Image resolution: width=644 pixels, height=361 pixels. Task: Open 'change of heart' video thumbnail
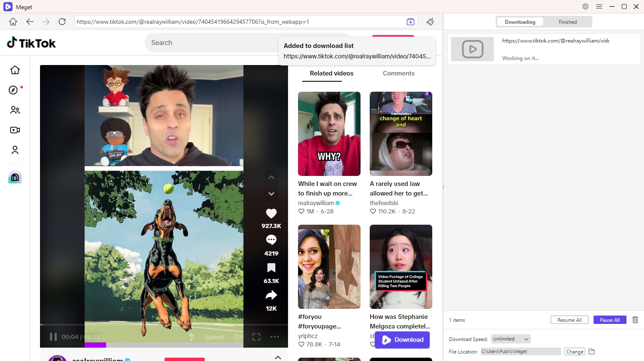pos(401,134)
